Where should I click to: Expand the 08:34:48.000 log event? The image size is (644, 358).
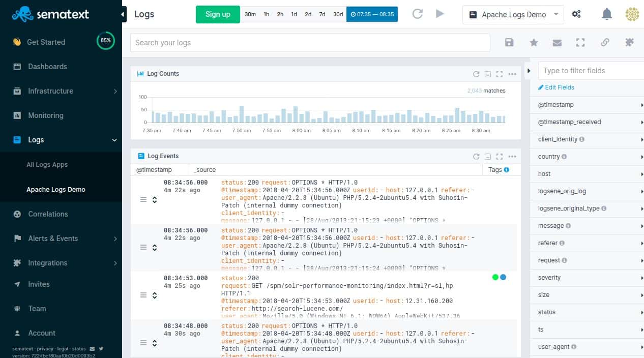click(x=155, y=343)
